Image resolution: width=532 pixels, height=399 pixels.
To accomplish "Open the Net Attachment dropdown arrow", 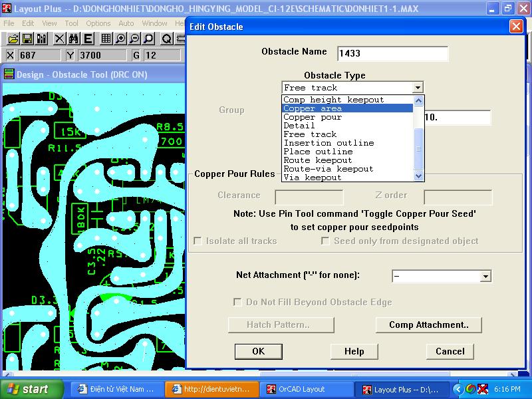I will pos(485,276).
